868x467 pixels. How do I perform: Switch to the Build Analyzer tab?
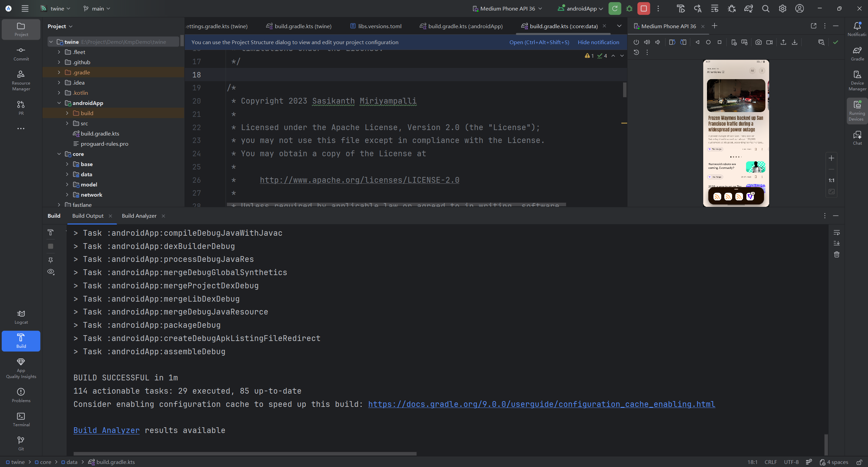(139, 216)
